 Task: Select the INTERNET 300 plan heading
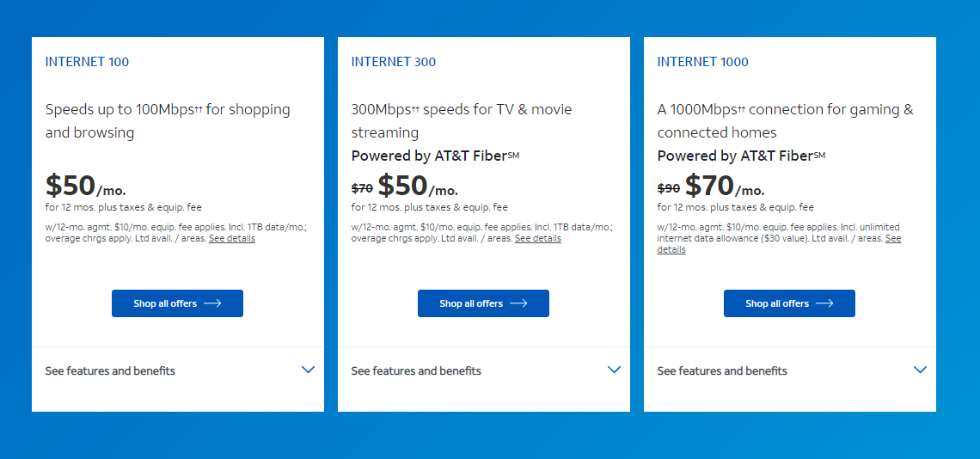click(393, 62)
